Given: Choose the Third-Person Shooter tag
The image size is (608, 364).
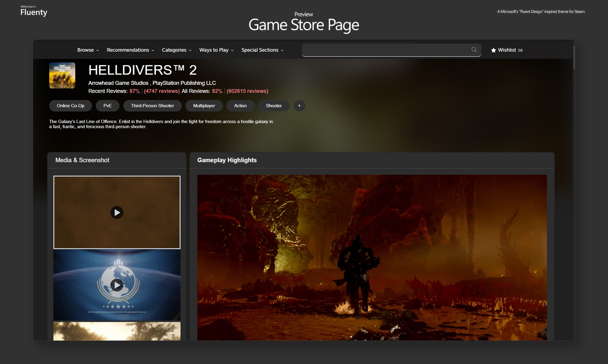Looking at the screenshot, I should click(x=153, y=106).
